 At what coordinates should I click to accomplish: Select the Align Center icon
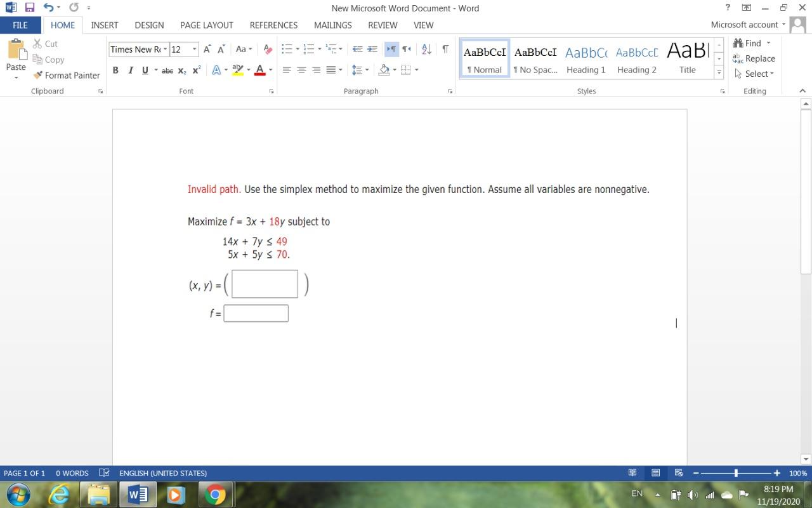point(301,70)
